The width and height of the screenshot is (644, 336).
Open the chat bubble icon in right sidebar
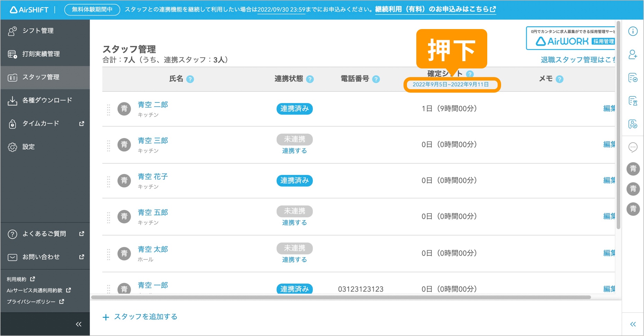[633, 147]
